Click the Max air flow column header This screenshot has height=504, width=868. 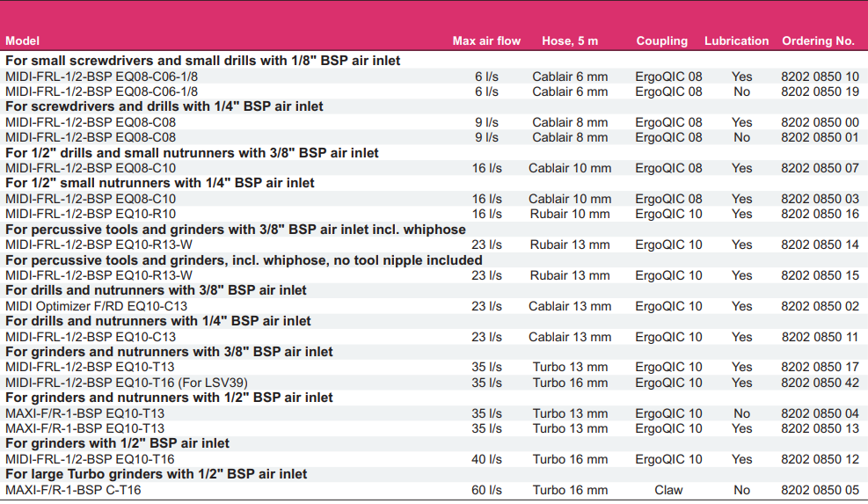pyautogui.click(x=486, y=41)
